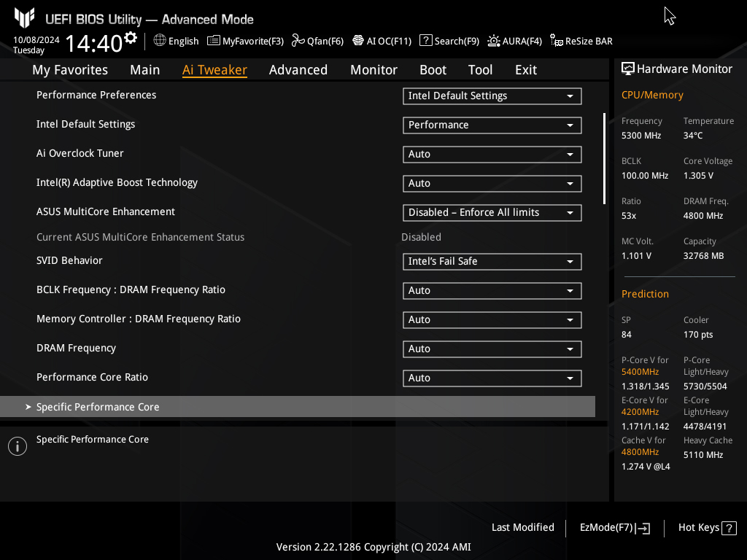The image size is (747, 560).
Task: Click the 1.305 V core voltage value
Action: pos(698,176)
